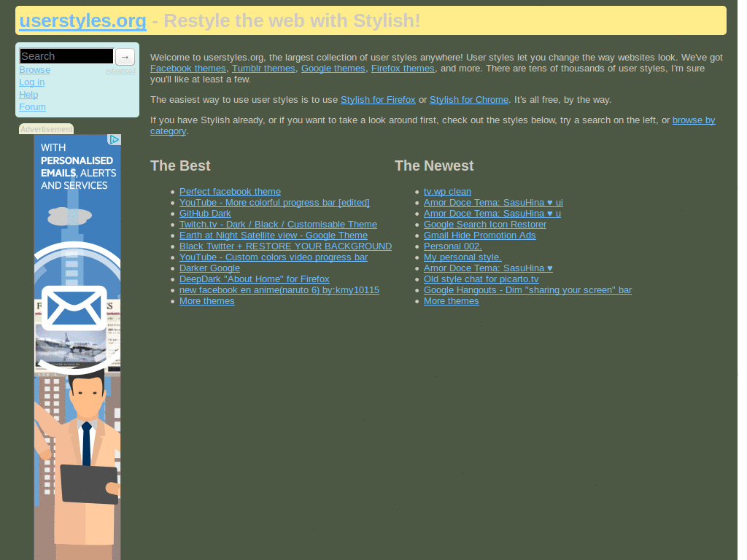747x560 pixels.
Task: Click More themes under The Best
Action: [206, 301]
